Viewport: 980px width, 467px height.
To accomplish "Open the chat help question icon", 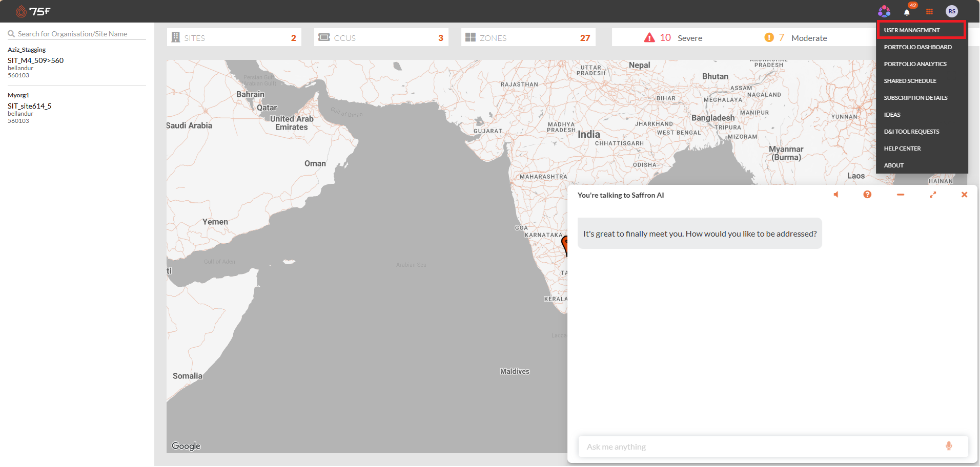I will (x=867, y=195).
